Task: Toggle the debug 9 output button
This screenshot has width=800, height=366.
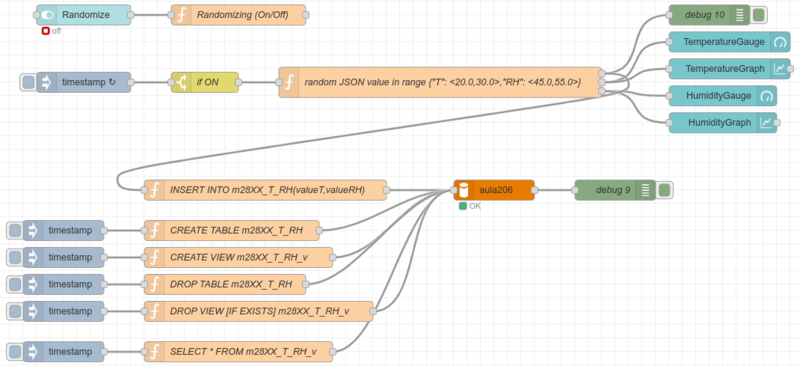Action: (664, 190)
